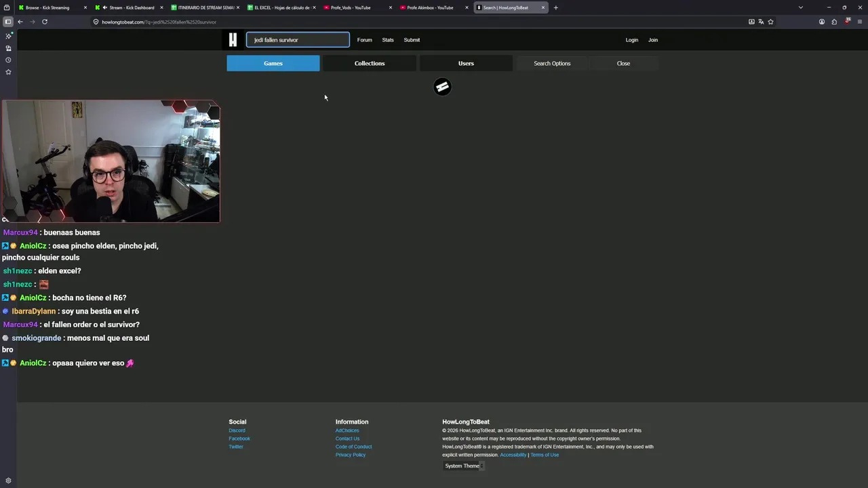Open the Firefox View icon
The height and width of the screenshot is (488, 868).
7,7
